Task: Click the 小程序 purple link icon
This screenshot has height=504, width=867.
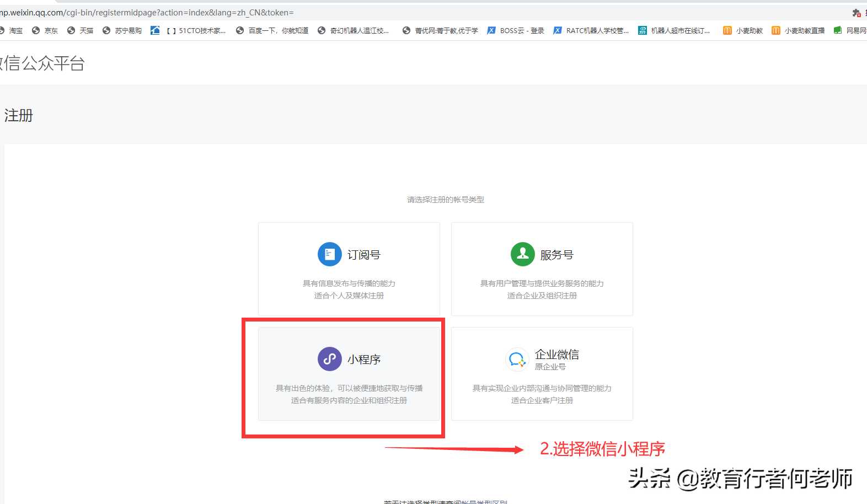Action: tap(329, 359)
